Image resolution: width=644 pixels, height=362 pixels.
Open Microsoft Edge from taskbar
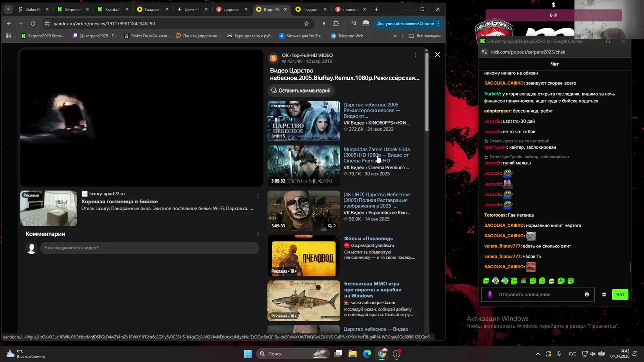(367, 354)
